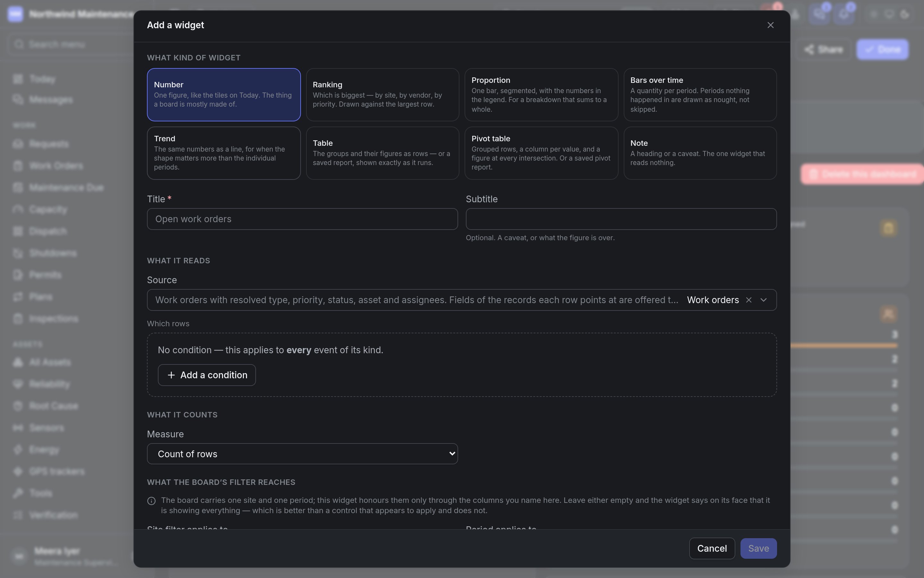Screen dimensions: 924x578
Task: Save the new widget
Action: click(x=758, y=548)
